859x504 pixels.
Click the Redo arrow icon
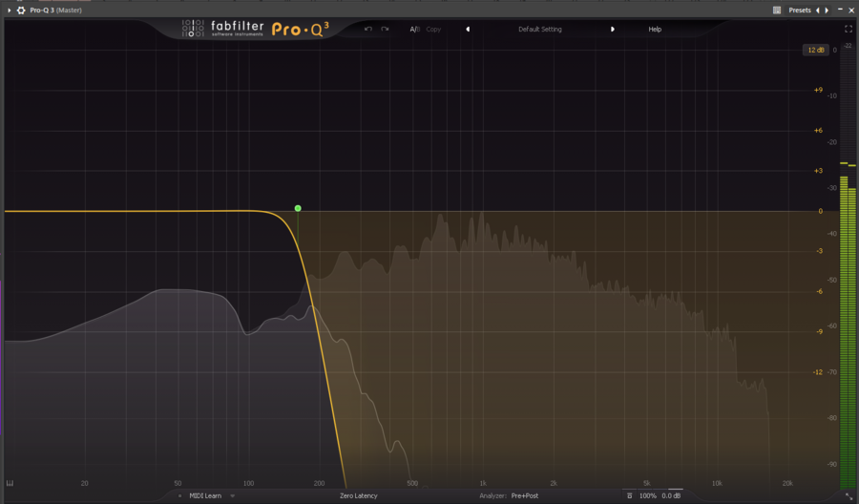pyautogui.click(x=386, y=29)
